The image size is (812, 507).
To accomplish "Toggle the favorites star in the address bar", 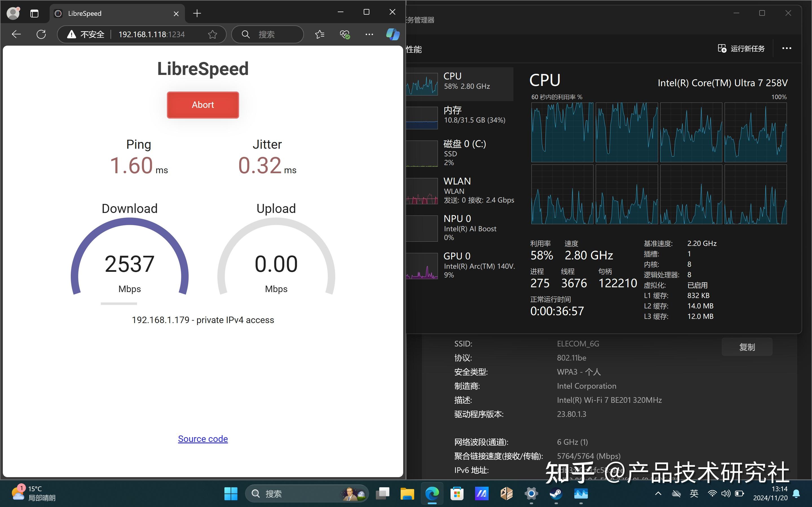I will point(212,34).
